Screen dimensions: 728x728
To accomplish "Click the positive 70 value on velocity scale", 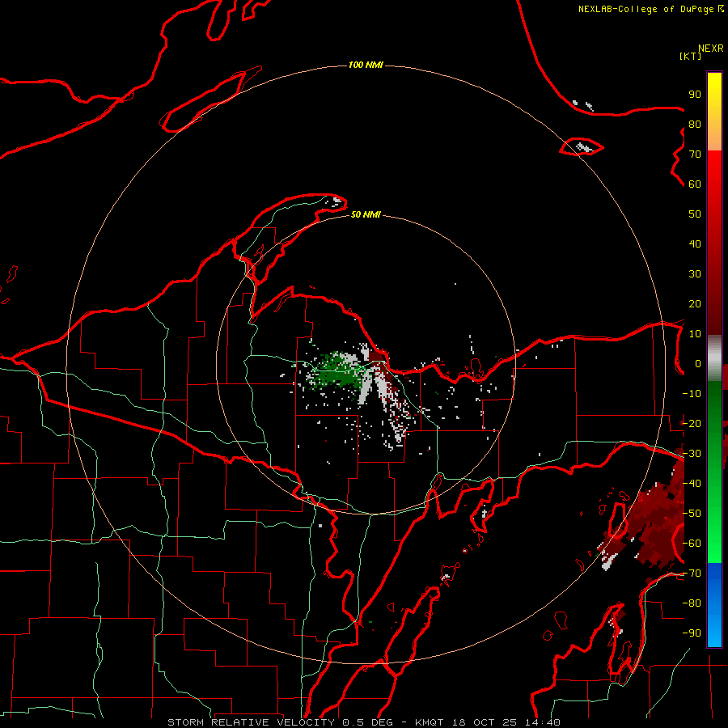I will pos(695,154).
